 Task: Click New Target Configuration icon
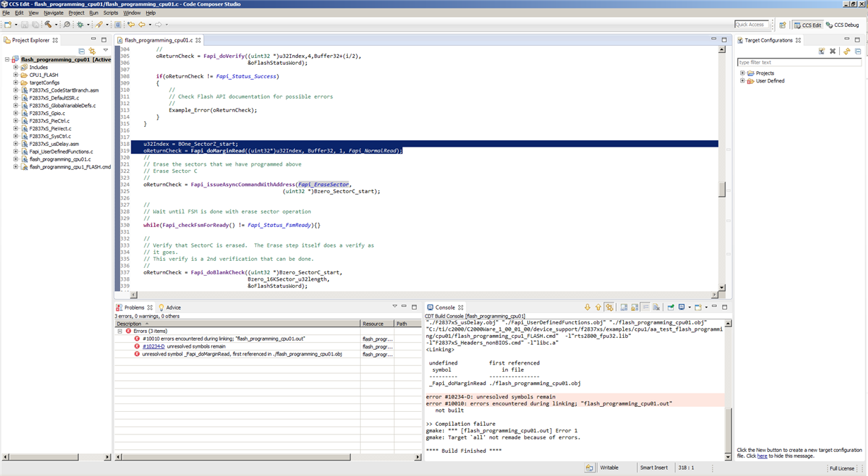coord(821,51)
